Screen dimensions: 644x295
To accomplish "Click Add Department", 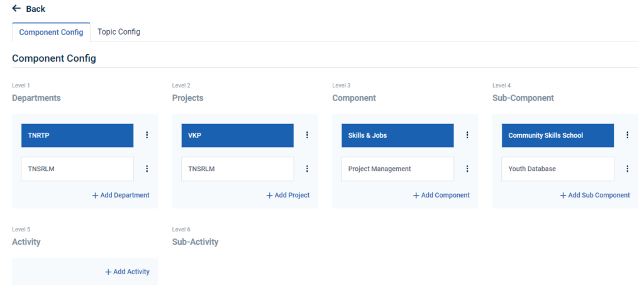I will pyautogui.click(x=121, y=195).
